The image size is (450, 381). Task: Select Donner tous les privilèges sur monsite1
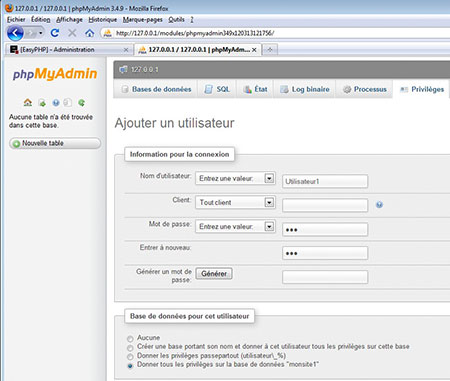click(130, 366)
